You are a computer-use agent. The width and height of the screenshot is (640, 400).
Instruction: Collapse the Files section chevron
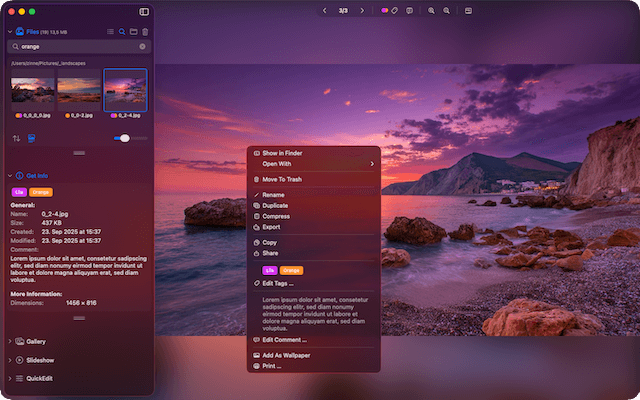(9, 32)
